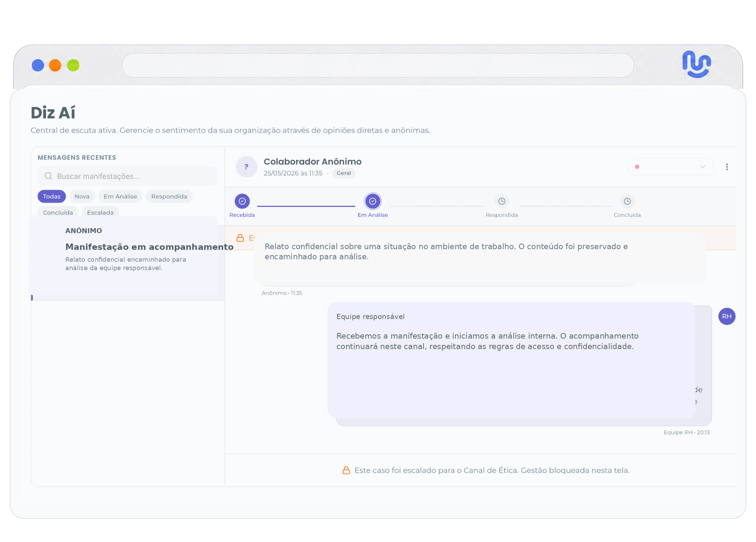
Task: Click the Recebida step label
Action: click(x=242, y=215)
